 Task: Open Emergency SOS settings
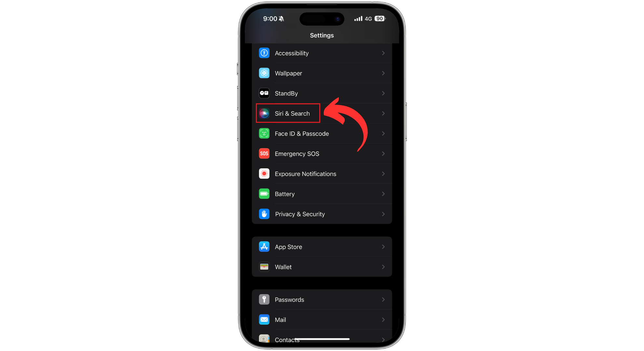coord(322,153)
